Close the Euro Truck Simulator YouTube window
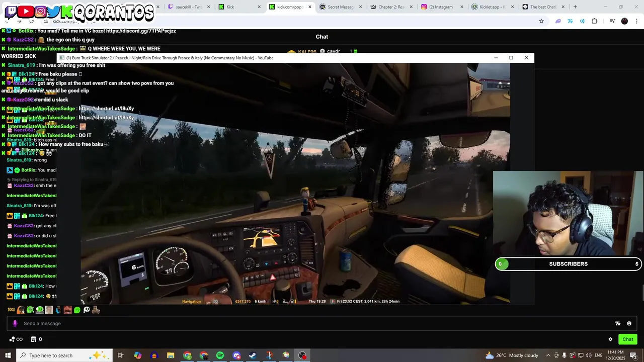The width and height of the screenshot is (644, 362). pos(526,58)
